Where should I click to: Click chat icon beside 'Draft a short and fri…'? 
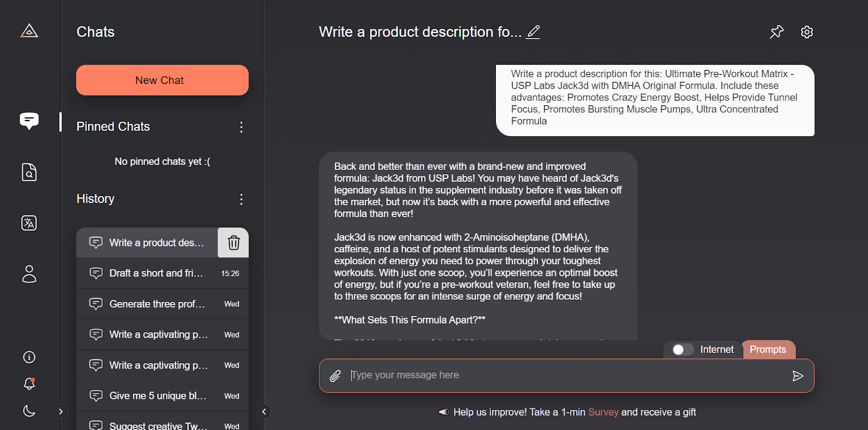(96, 273)
